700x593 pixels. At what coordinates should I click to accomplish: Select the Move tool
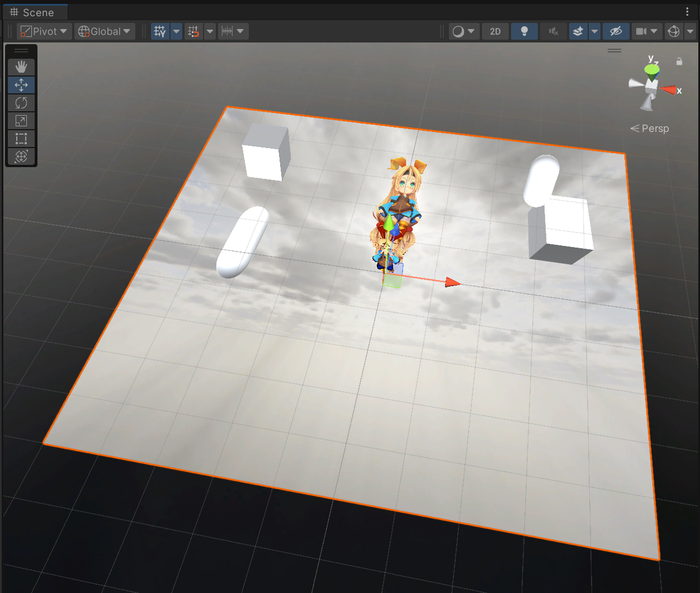(x=21, y=85)
